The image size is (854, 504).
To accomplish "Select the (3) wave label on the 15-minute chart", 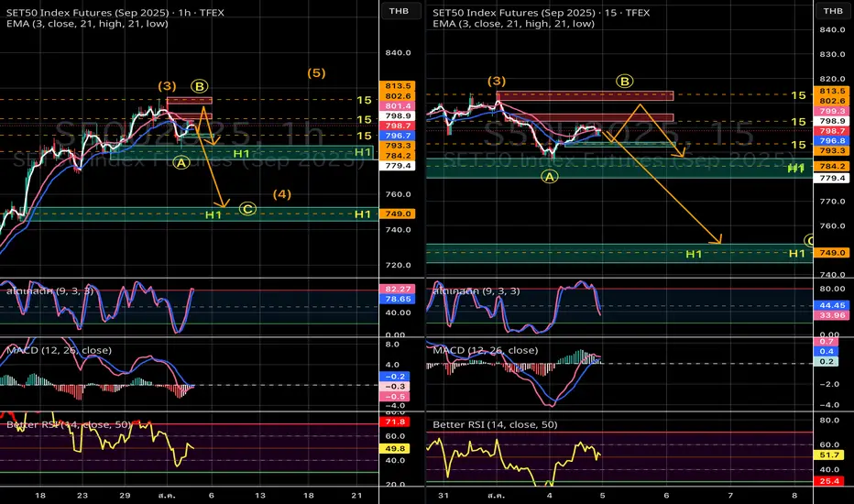I will [496, 81].
